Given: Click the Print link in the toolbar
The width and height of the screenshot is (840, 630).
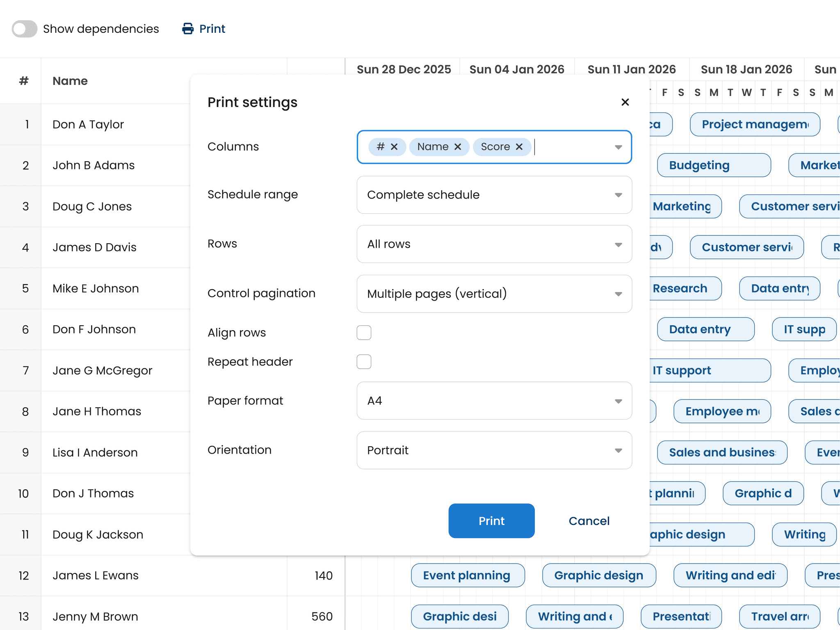Looking at the screenshot, I should pyautogui.click(x=212, y=29).
